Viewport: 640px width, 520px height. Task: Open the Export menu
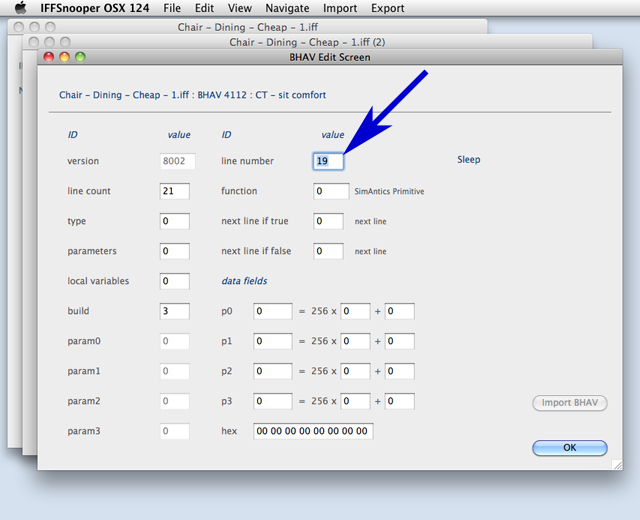click(388, 8)
